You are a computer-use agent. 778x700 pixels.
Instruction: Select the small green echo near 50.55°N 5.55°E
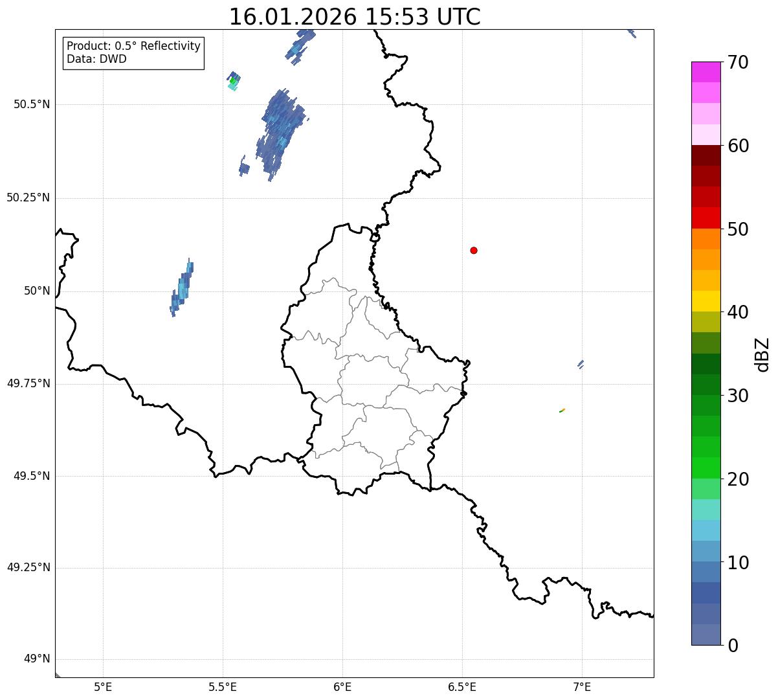234,81
